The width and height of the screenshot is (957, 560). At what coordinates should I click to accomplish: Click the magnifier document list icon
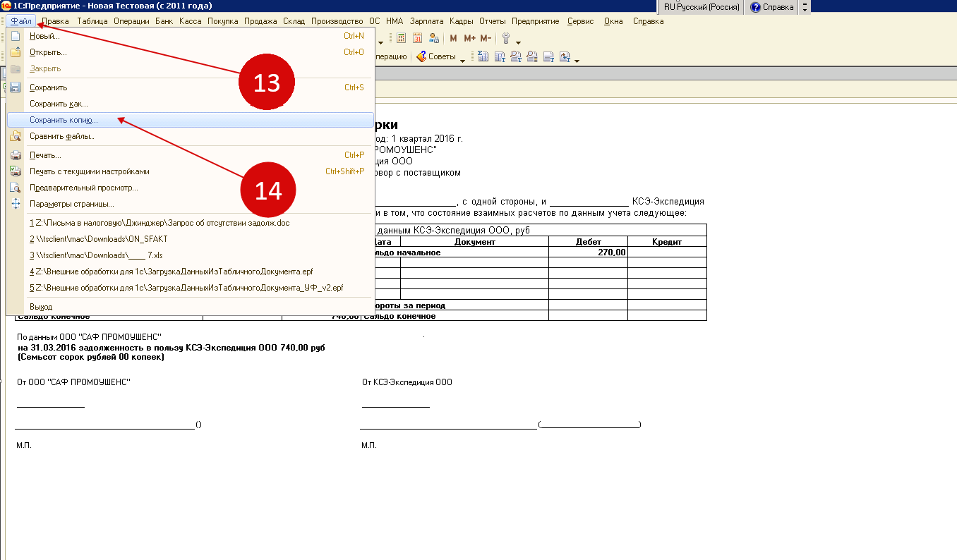[532, 56]
